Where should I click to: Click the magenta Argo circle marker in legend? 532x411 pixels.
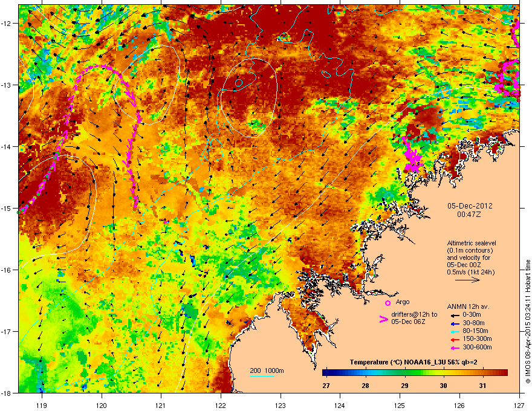(388, 303)
